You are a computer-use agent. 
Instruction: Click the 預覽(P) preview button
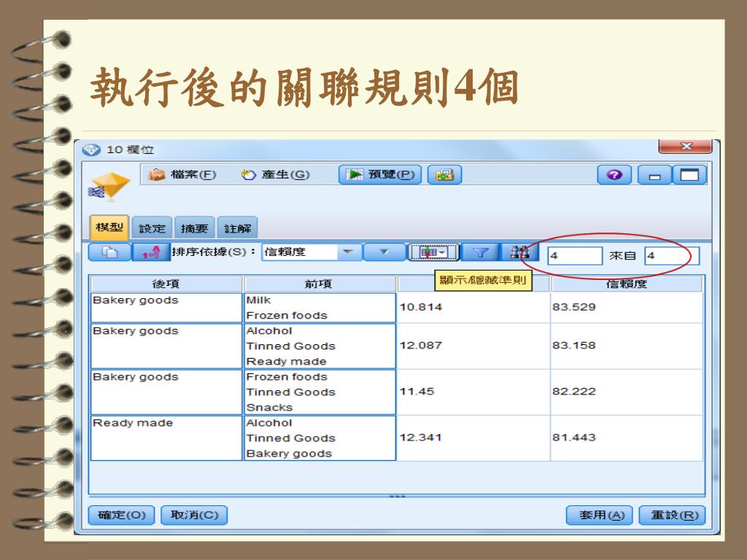point(380,175)
